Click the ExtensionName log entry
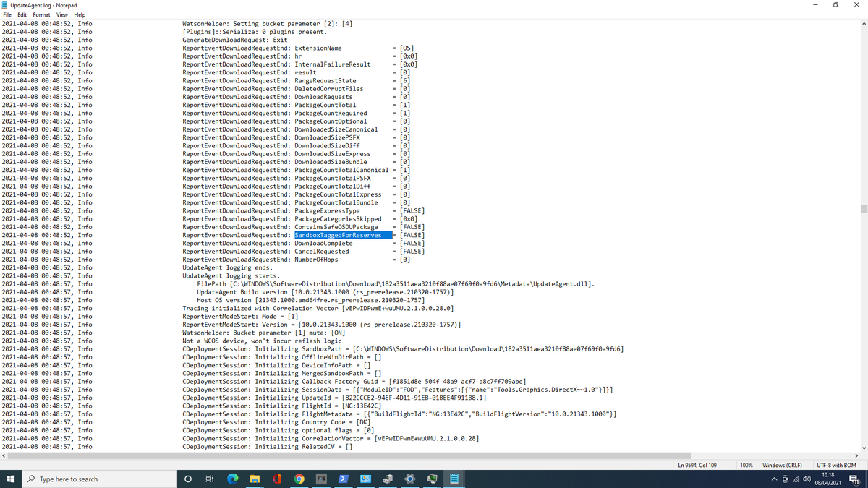The height and width of the screenshot is (488, 868). coord(298,48)
